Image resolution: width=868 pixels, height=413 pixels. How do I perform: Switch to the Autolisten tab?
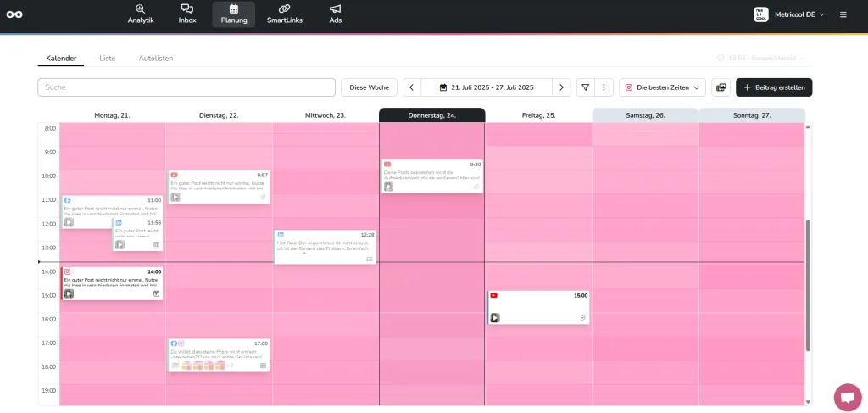click(156, 59)
